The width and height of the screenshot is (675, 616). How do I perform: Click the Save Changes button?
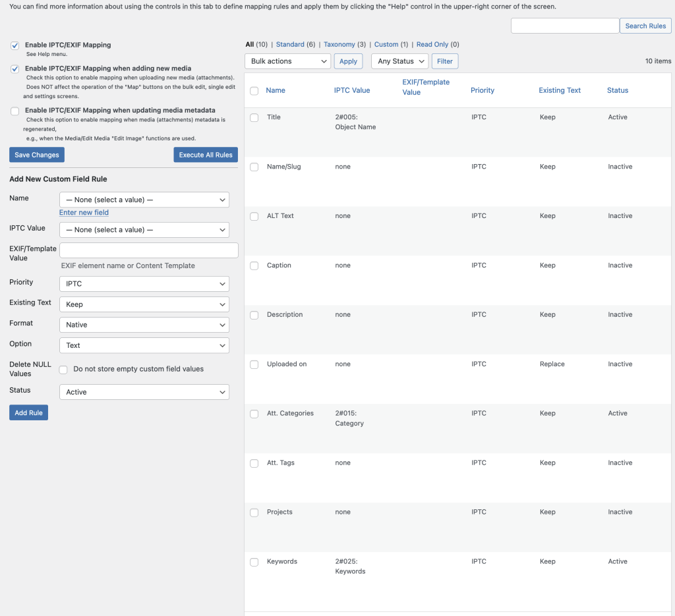[37, 155]
